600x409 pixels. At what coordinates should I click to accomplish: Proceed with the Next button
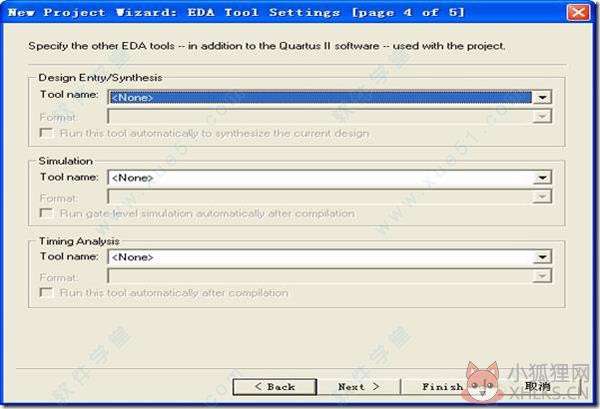(x=359, y=387)
